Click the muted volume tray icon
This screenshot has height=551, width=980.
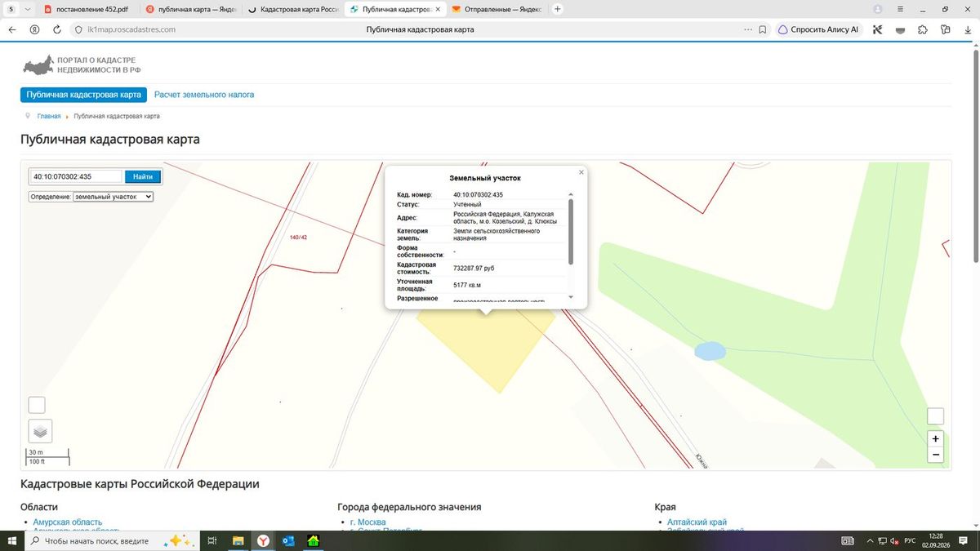click(893, 541)
